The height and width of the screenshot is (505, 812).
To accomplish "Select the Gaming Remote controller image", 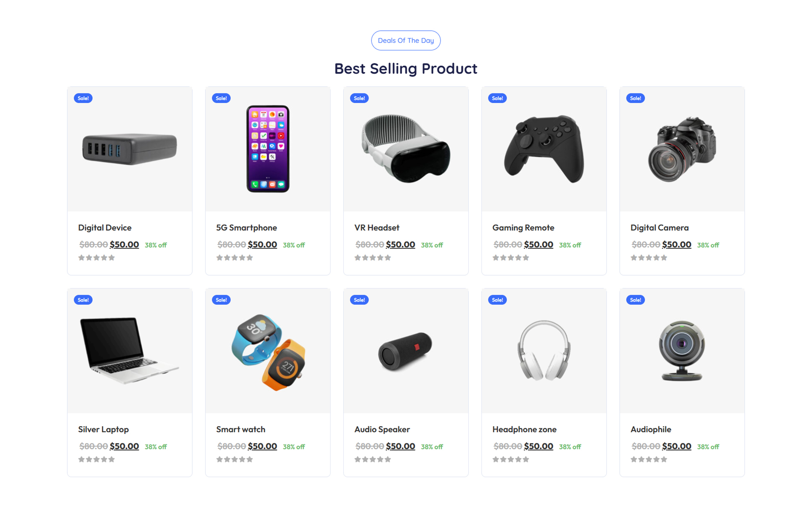I will (544, 149).
